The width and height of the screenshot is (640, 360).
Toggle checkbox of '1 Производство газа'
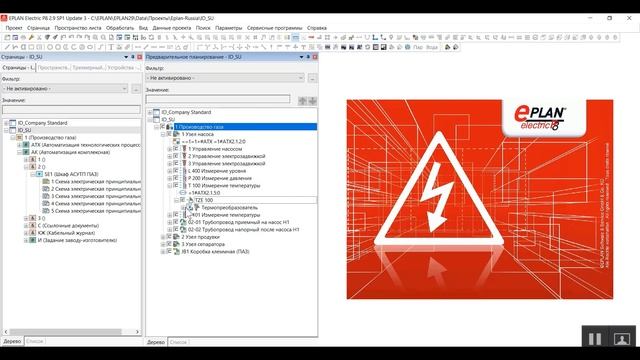(x=163, y=127)
